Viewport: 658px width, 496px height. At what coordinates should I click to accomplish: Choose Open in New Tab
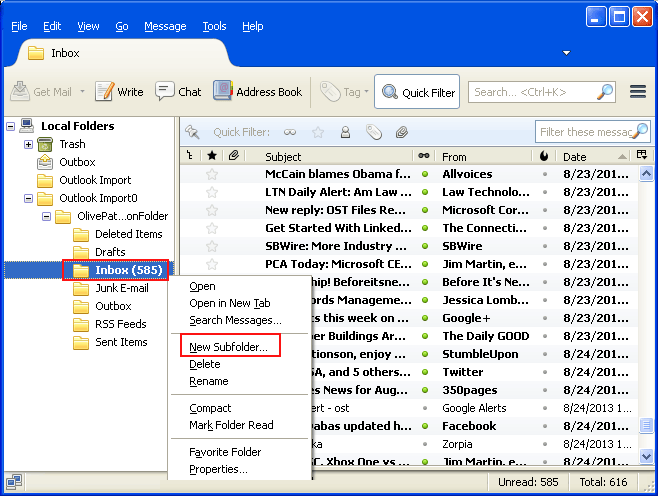230,303
